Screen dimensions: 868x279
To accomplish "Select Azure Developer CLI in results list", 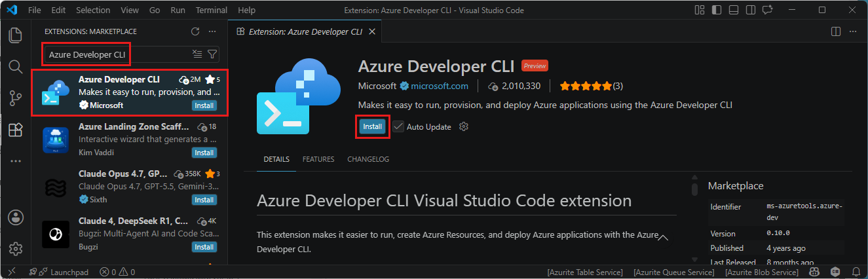I will [x=130, y=92].
